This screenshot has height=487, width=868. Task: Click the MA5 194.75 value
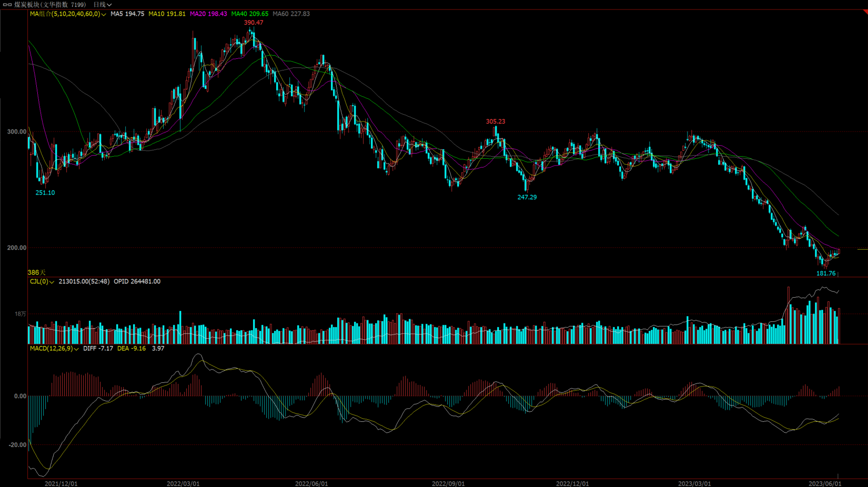127,14
